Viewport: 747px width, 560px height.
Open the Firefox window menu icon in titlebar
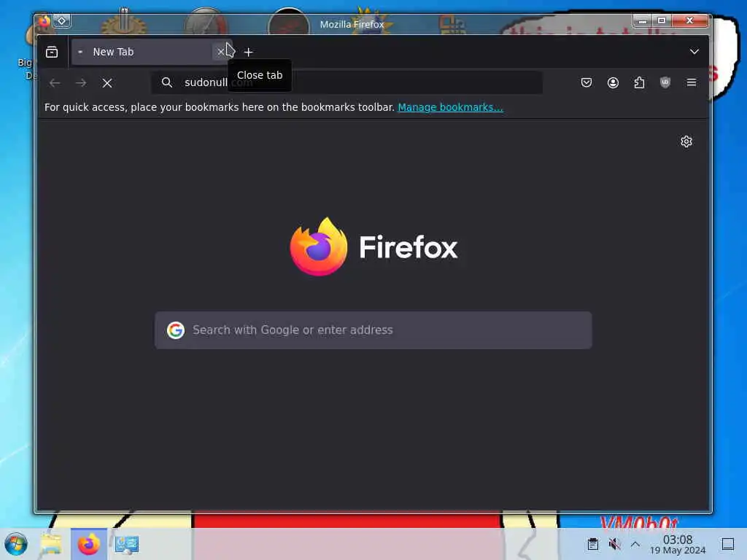[44, 21]
